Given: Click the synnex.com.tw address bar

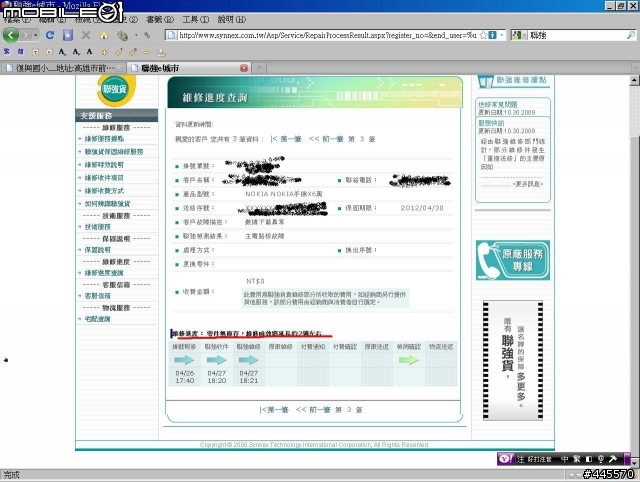Looking at the screenshot, I should tap(327, 36).
